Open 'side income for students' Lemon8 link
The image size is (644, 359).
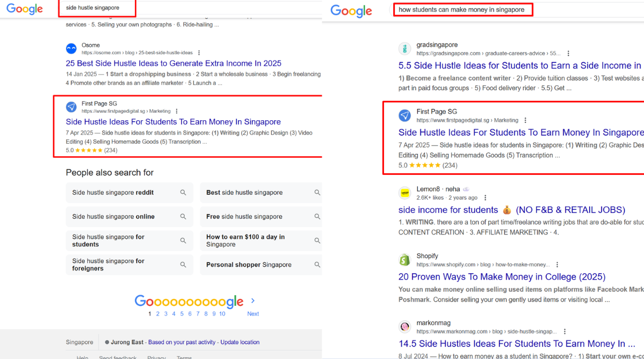pos(512,210)
